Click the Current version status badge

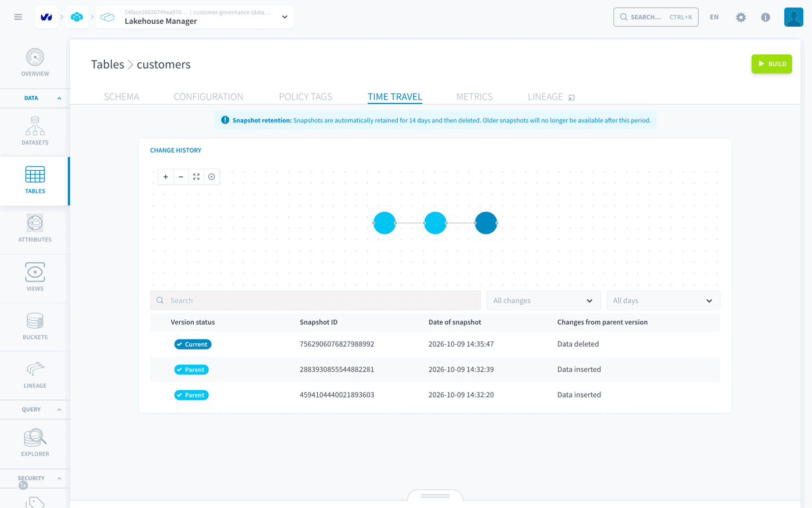[x=193, y=344]
